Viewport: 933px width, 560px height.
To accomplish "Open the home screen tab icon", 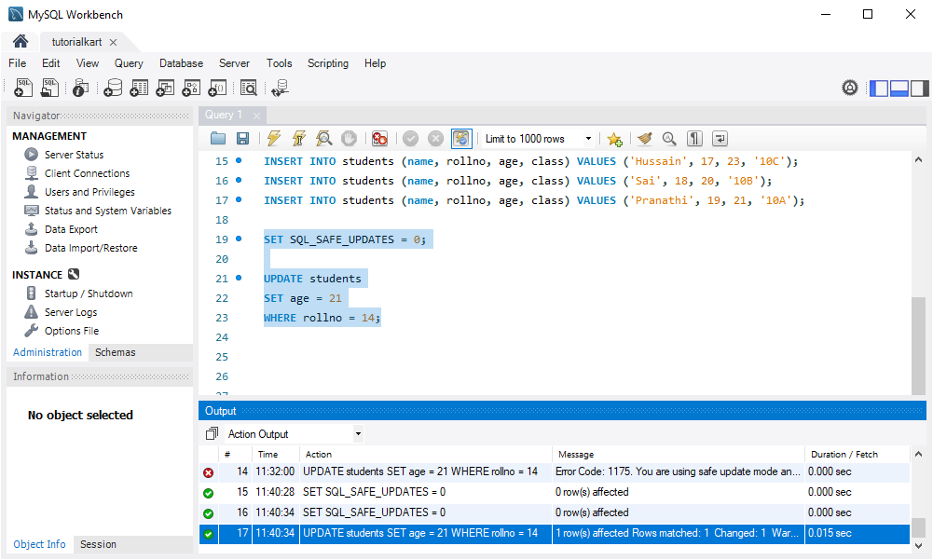I will (21, 41).
